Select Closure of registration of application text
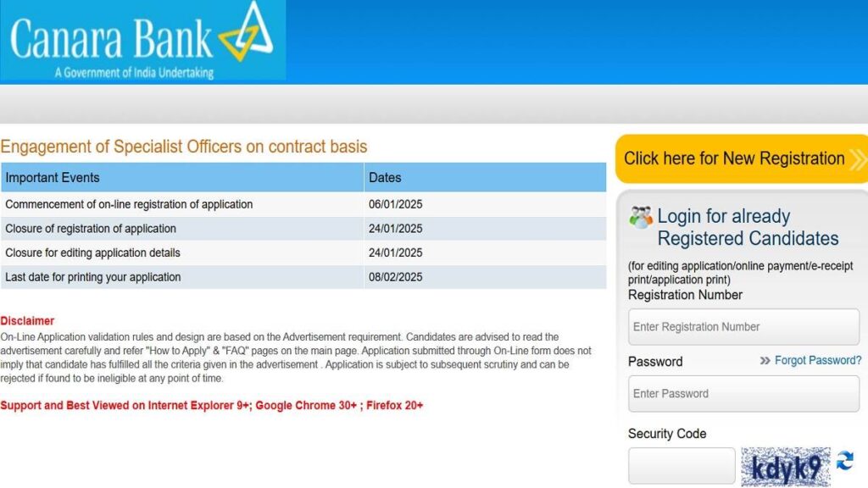The height and width of the screenshot is (488, 868). pyautogui.click(x=91, y=229)
